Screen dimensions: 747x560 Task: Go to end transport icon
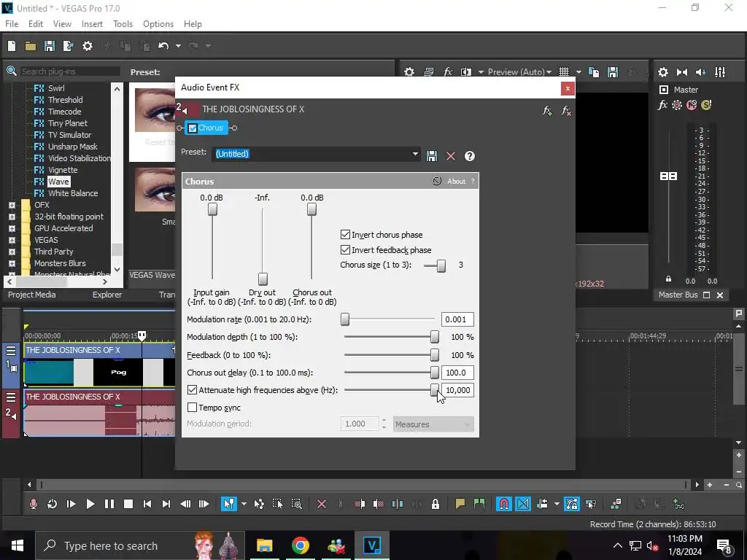166,504
